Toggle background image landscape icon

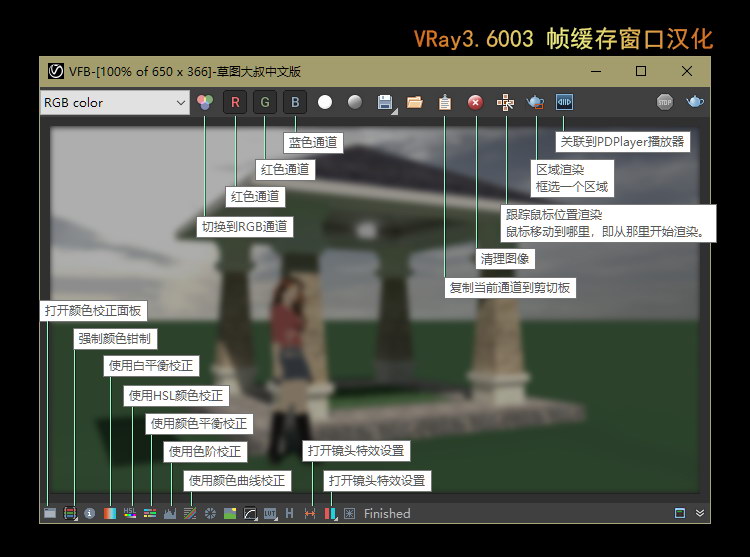230,513
